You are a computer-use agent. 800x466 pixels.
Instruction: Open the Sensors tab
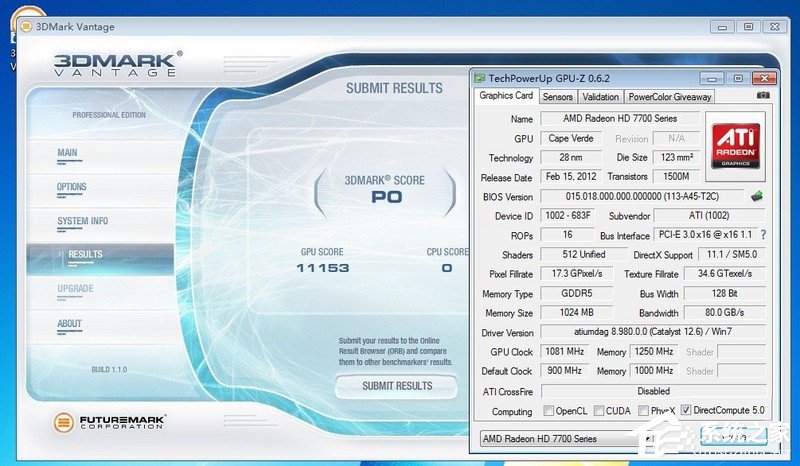click(557, 96)
